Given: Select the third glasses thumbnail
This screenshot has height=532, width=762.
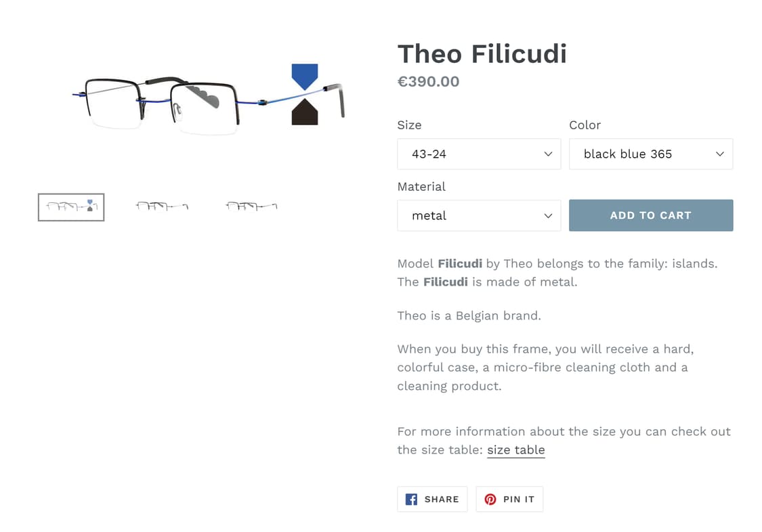Looking at the screenshot, I should point(251,206).
